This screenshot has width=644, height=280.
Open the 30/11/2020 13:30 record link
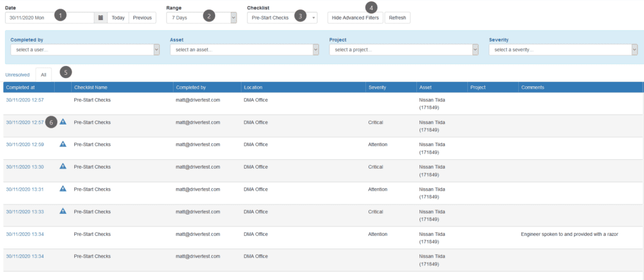pyautogui.click(x=25, y=167)
